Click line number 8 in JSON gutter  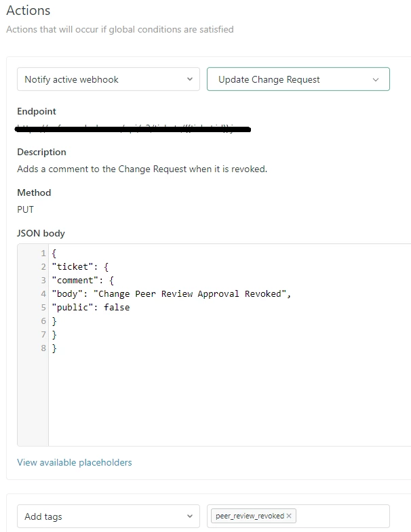[x=42, y=348]
